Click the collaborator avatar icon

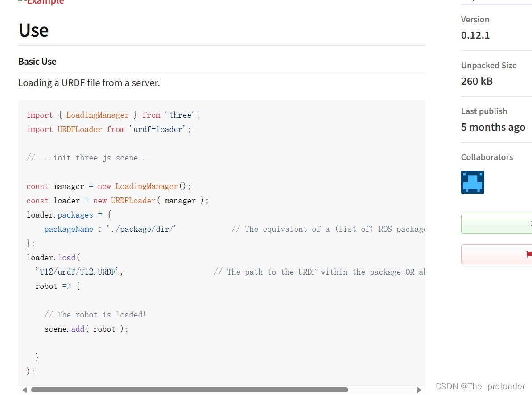(472, 182)
